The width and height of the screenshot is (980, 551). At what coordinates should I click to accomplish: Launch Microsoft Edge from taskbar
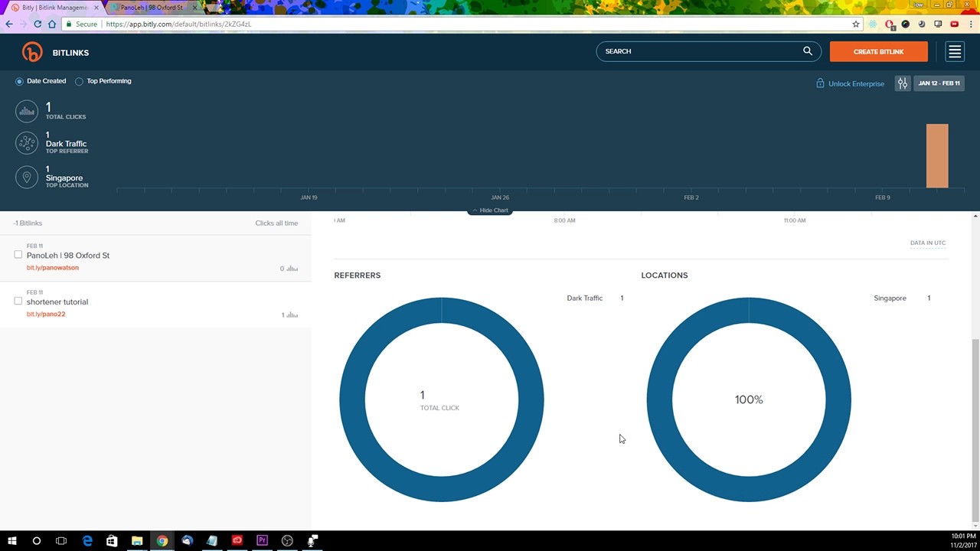coord(87,540)
